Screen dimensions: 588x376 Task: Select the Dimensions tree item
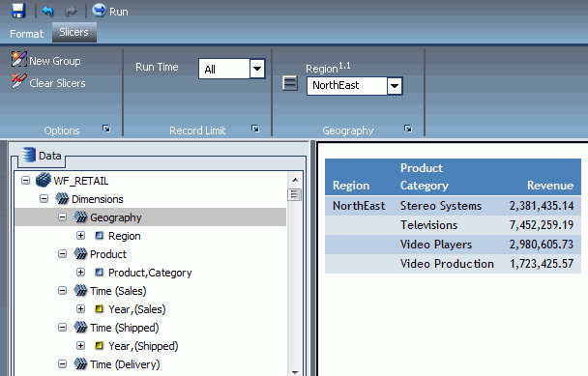click(x=89, y=199)
